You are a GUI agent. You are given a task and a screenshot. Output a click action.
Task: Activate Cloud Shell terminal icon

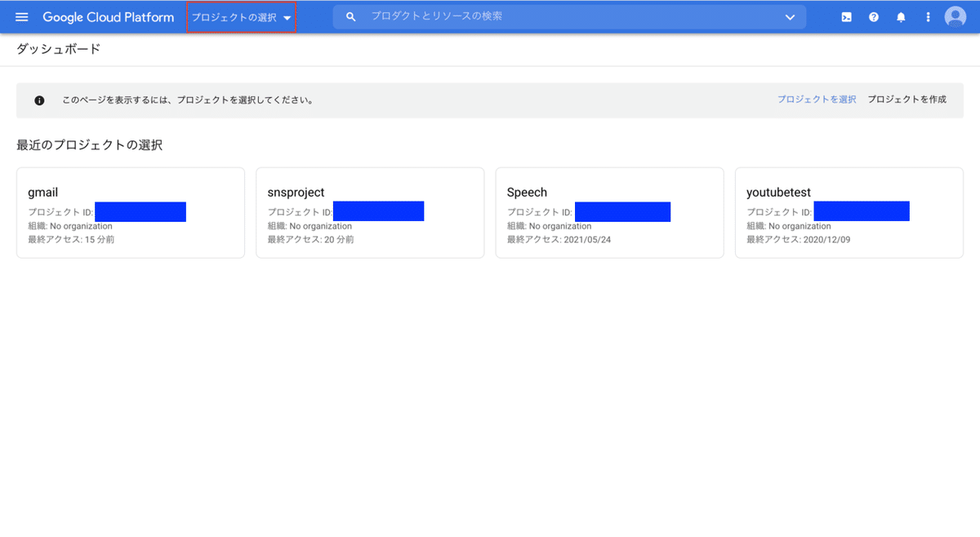pos(847,17)
